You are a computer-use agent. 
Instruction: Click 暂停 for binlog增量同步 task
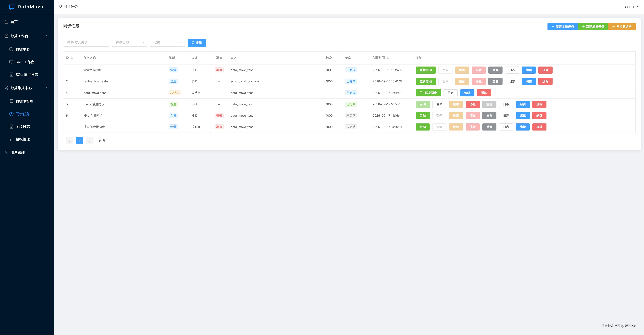coord(439,104)
